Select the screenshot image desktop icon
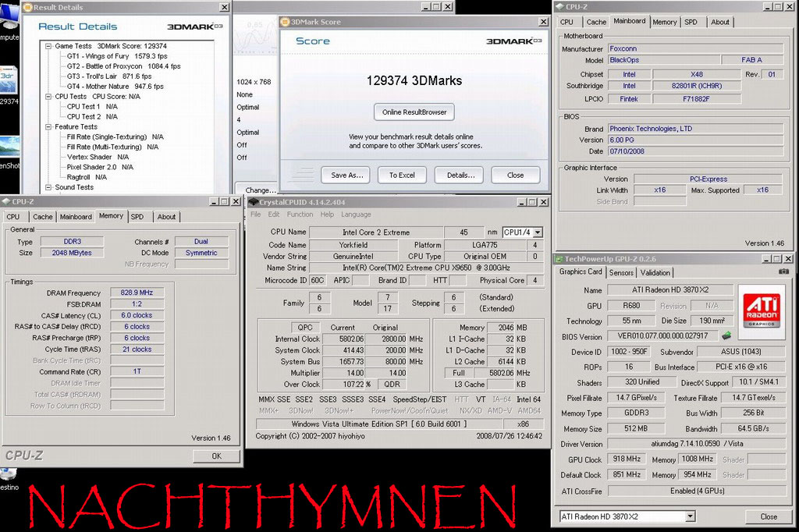Viewport: 799px width, 532px height. pos(9,153)
